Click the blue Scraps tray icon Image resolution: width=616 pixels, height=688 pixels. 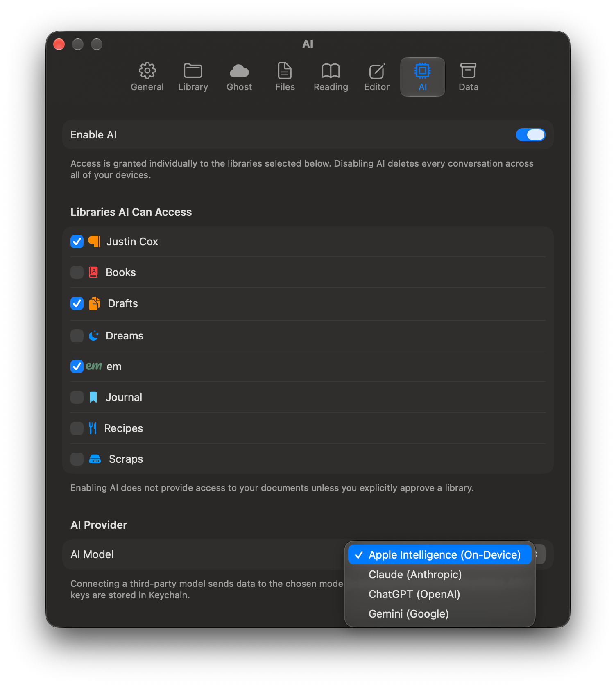tap(95, 459)
